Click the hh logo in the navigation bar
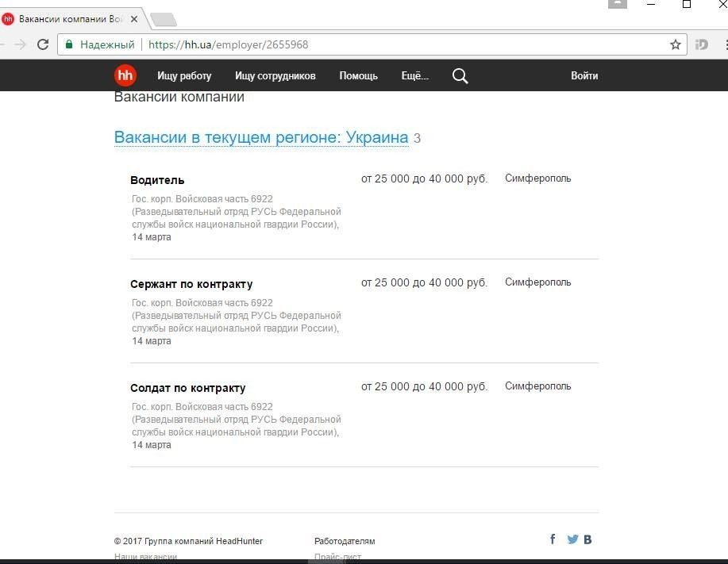Image resolution: width=728 pixels, height=564 pixels. click(x=125, y=75)
